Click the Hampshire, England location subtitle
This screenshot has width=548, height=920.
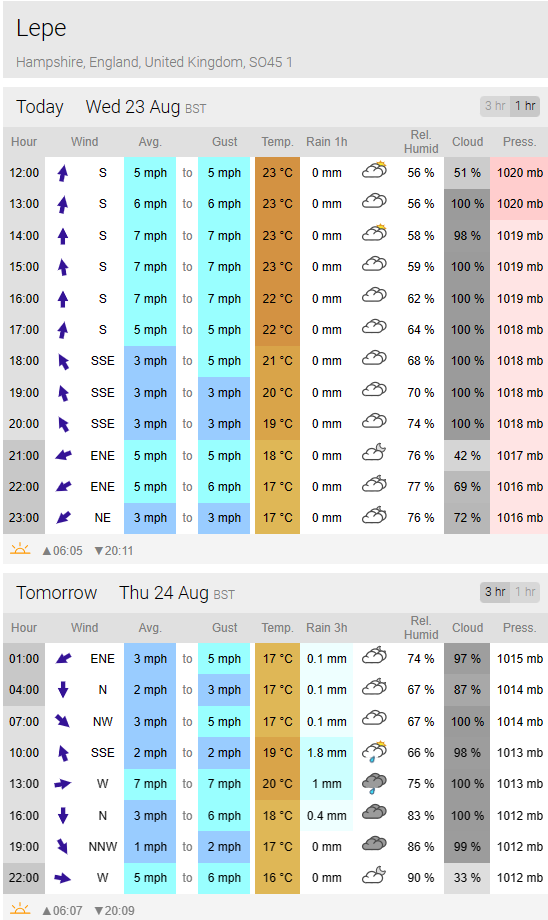click(154, 62)
